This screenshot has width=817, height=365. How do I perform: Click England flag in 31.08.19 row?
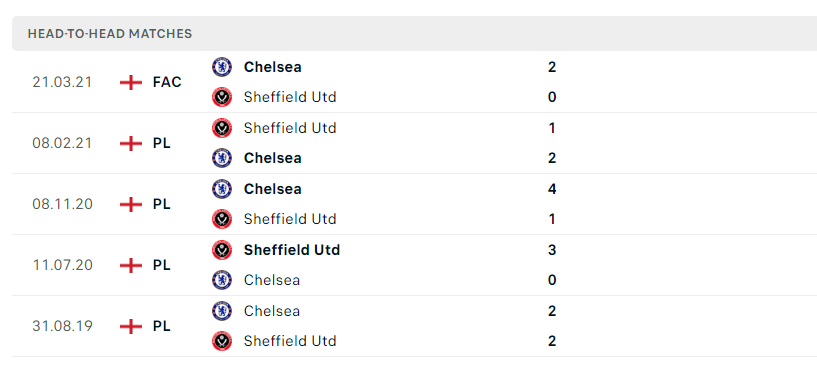pyautogui.click(x=131, y=326)
